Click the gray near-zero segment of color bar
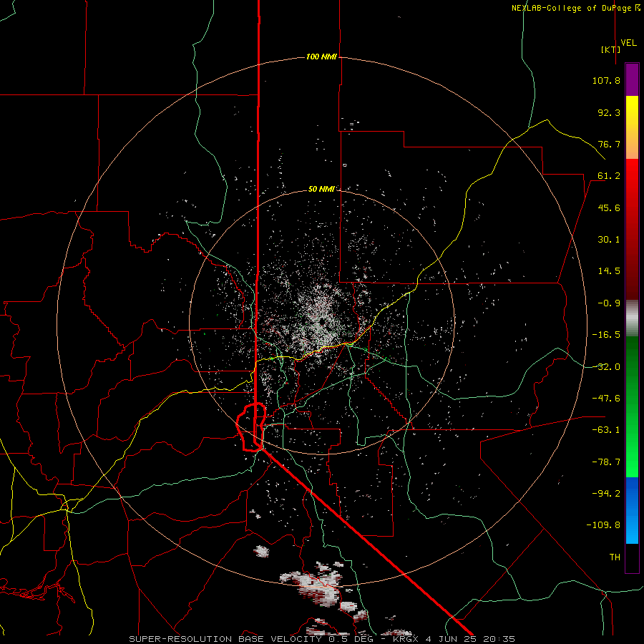This screenshot has height=644, width=644. click(632, 318)
